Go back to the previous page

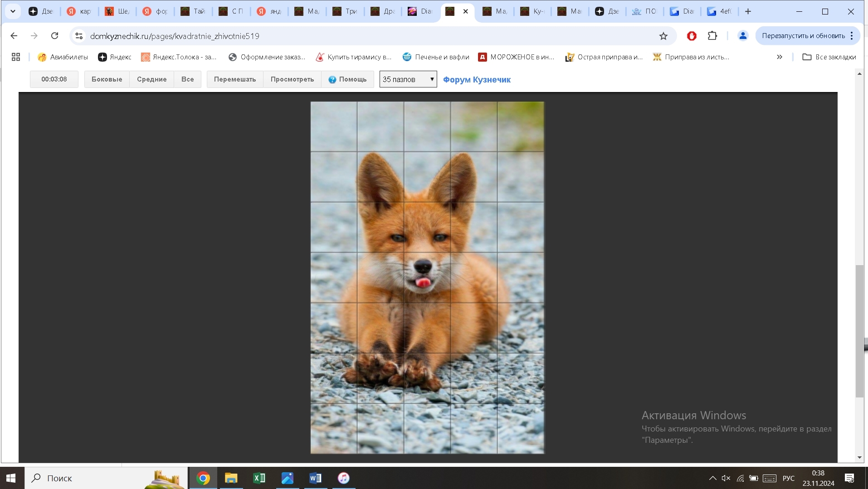(x=14, y=36)
